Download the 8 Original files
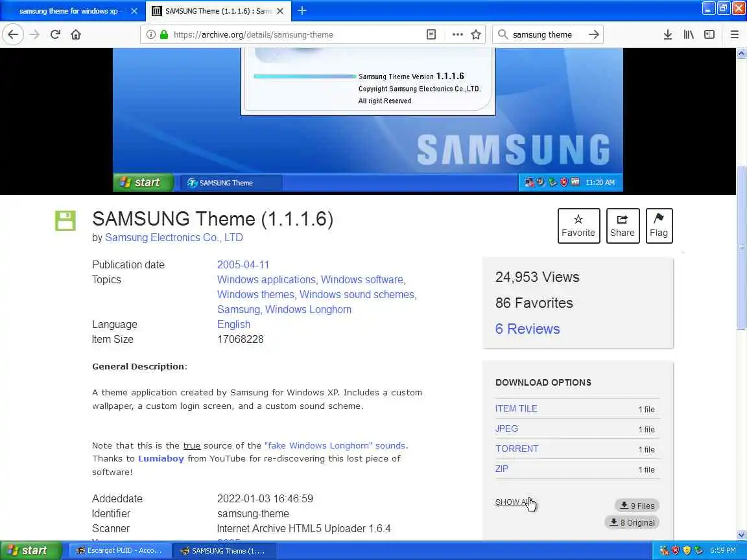 tap(632, 522)
